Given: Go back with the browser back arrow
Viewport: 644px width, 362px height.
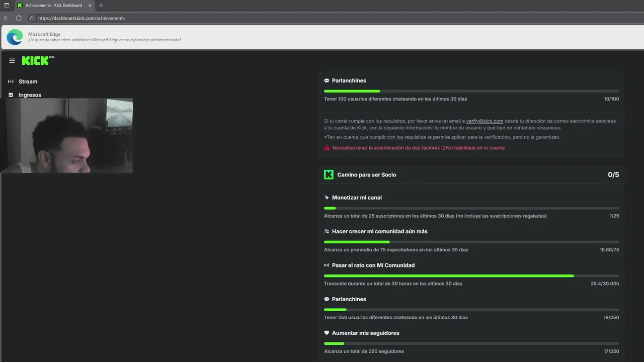Looking at the screenshot, I should (7, 18).
